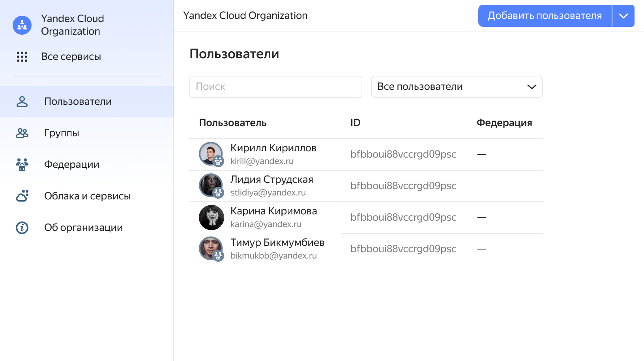Click the Облака и сервисы cloud icon
The height and width of the screenshot is (361, 644).
pyautogui.click(x=22, y=196)
